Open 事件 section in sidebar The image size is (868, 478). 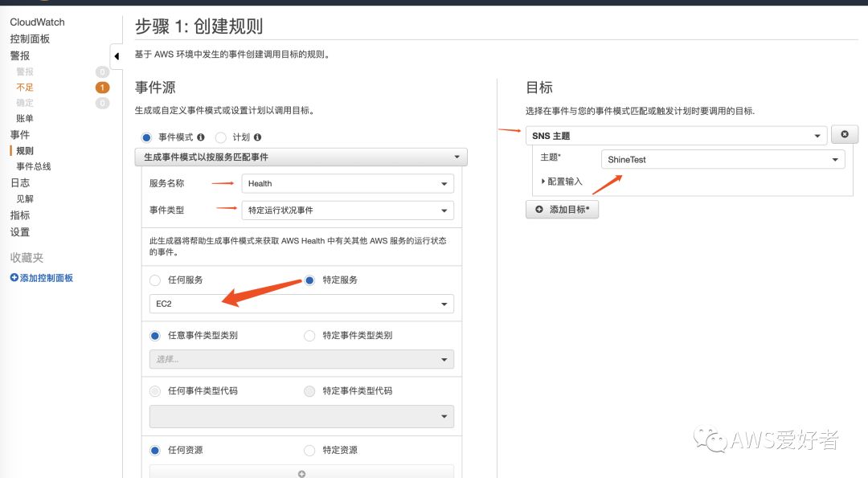pos(20,134)
